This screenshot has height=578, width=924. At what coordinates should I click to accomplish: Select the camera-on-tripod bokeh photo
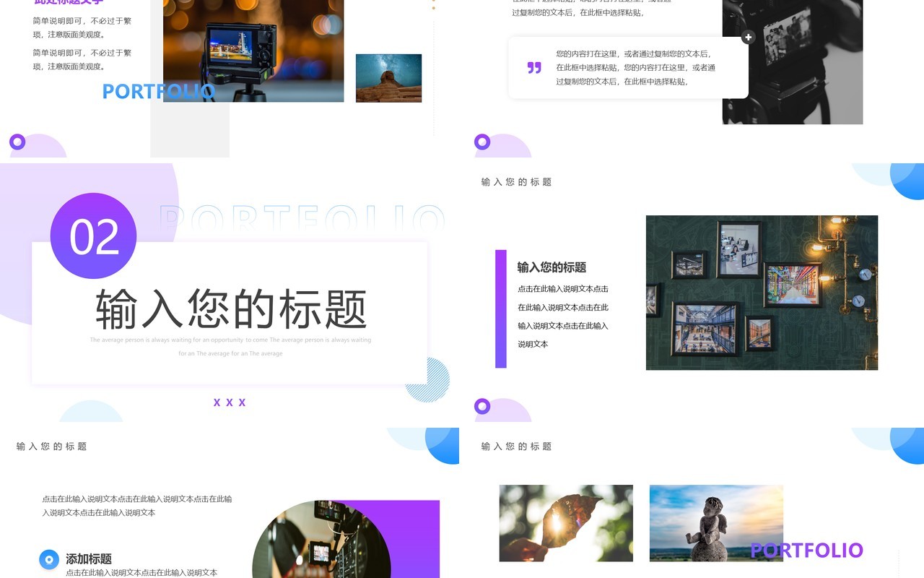click(253, 51)
